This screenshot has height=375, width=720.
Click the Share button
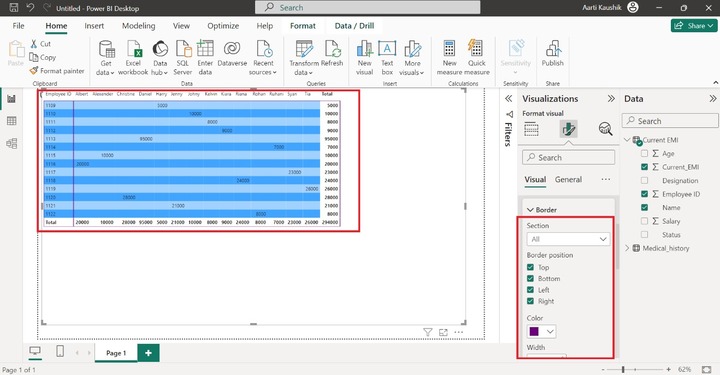[694, 26]
